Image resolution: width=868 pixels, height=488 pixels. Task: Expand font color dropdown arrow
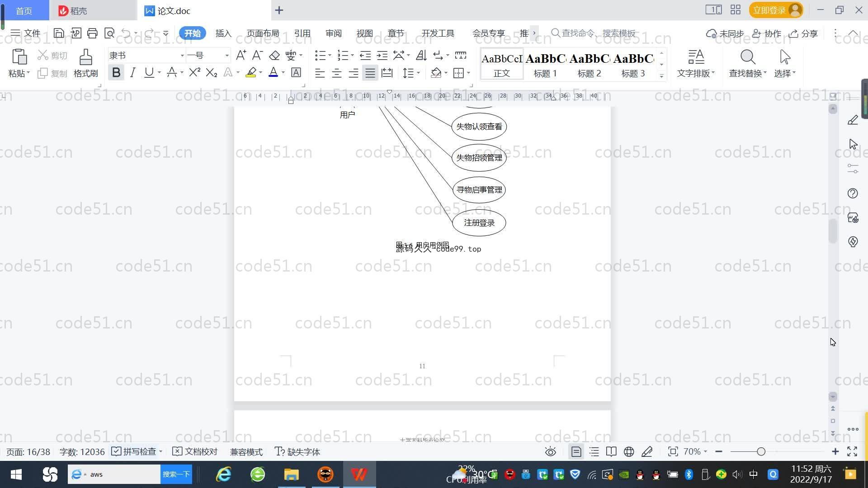coord(283,73)
